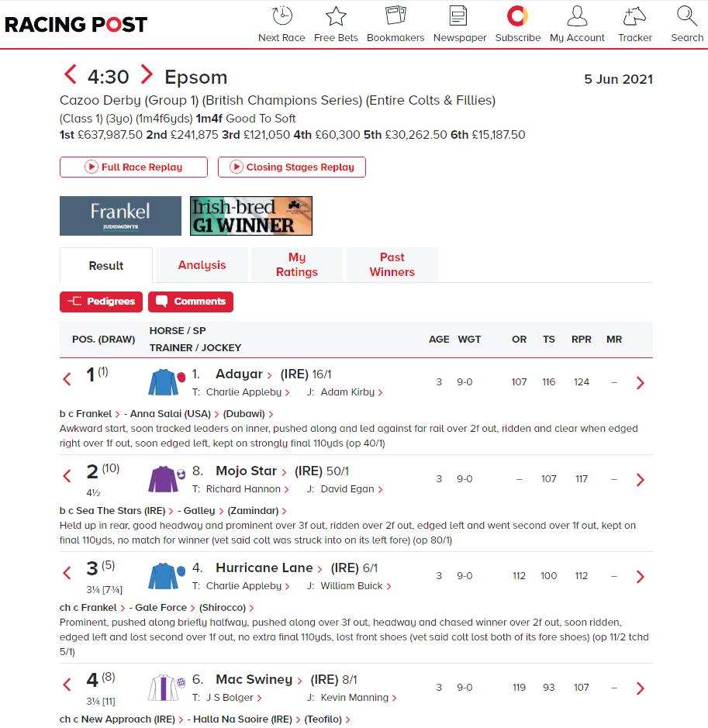Play the Closing Stages Replay
This screenshot has height=728, width=708.
[x=292, y=167]
